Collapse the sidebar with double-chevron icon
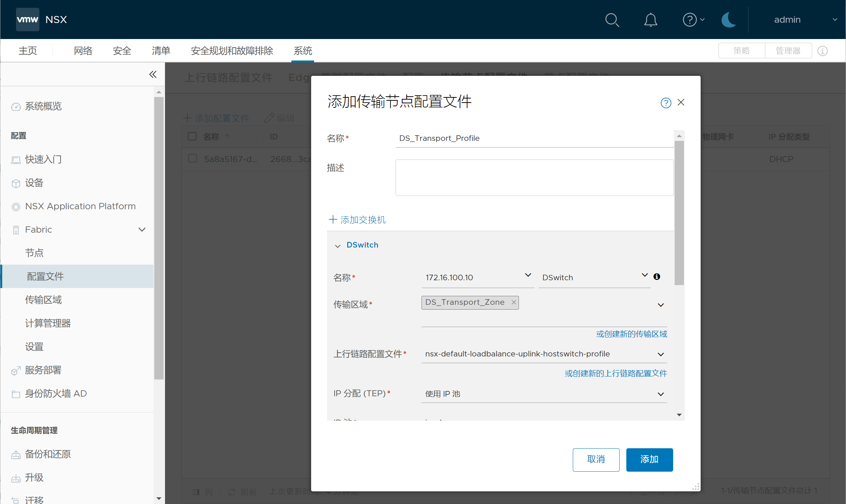 click(x=153, y=74)
